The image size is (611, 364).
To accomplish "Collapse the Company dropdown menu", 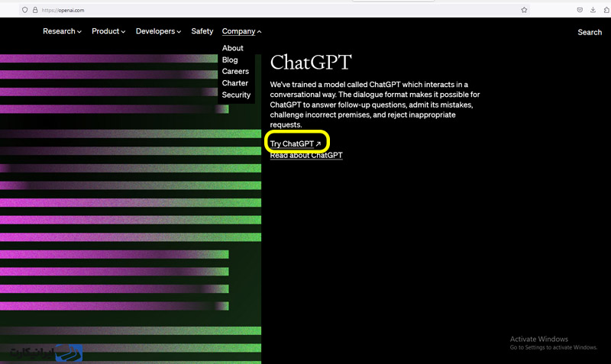I will 241,31.
